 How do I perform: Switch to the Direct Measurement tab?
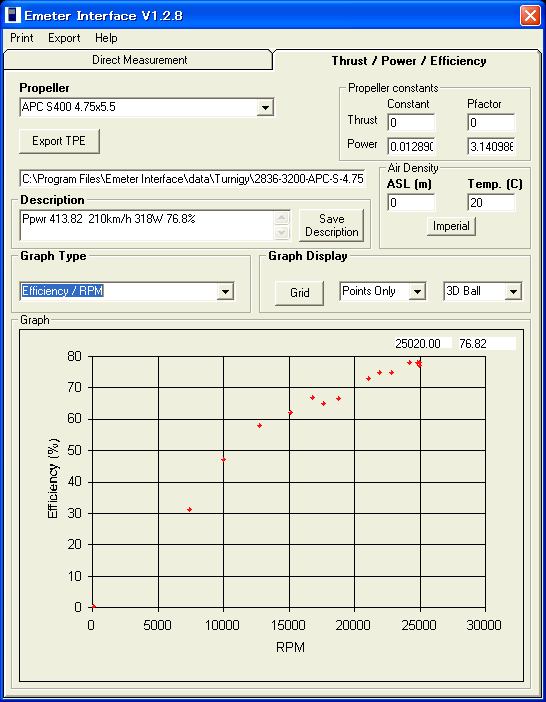[x=139, y=60]
